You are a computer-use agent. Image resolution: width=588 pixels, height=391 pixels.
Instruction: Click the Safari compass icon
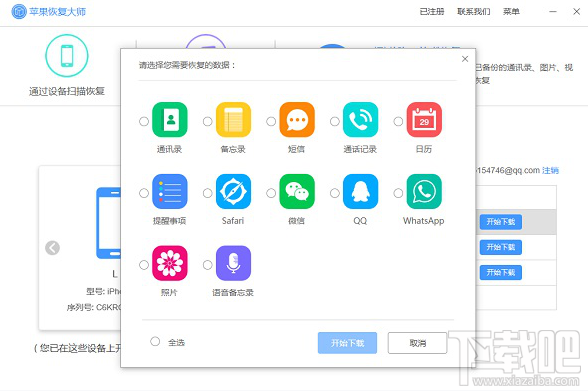(233, 191)
